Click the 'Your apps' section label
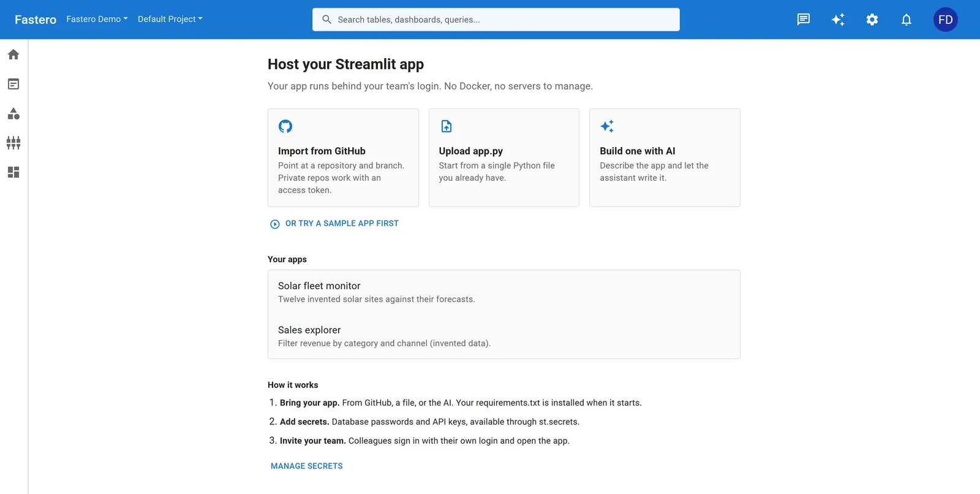 [287, 259]
